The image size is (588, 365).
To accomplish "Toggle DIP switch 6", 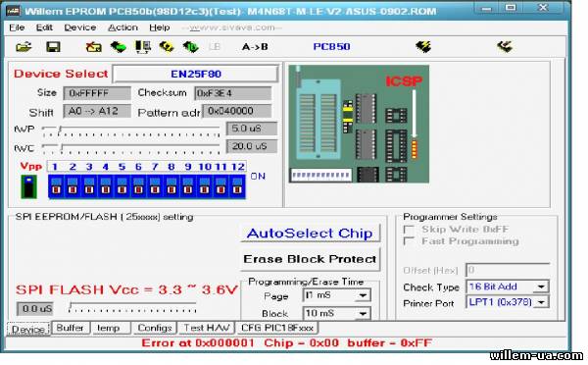I will click(138, 186).
